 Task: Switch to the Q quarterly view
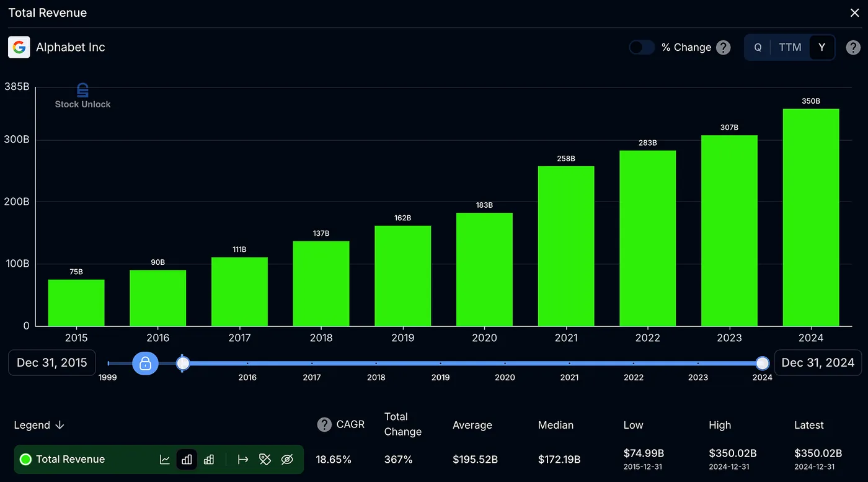(x=758, y=47)
